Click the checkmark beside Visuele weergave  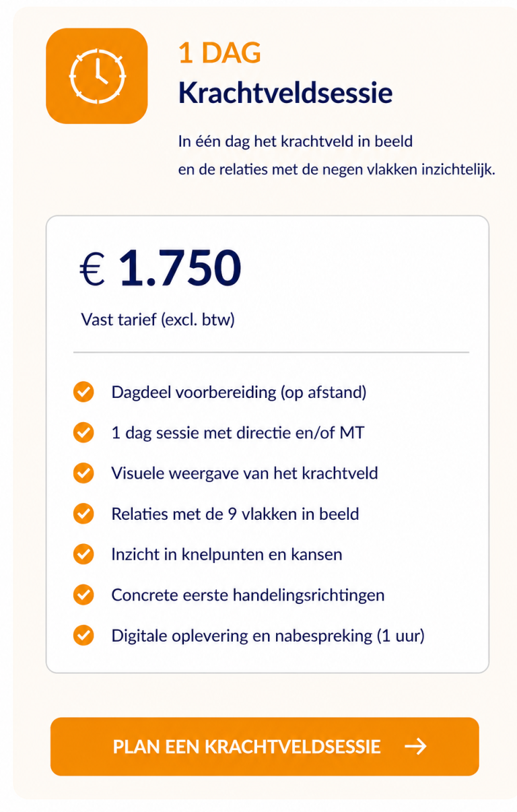[83, 473]
